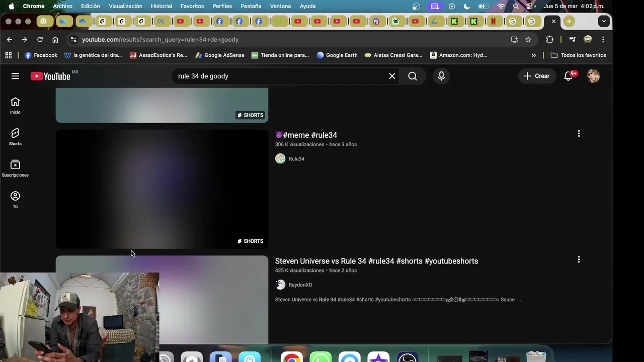
Task: Open the notifications bell
Action: pyautogui.click(x=569, y=76)
